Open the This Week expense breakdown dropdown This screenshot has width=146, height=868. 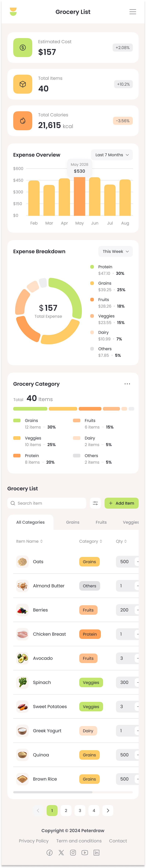coord(115,251)
